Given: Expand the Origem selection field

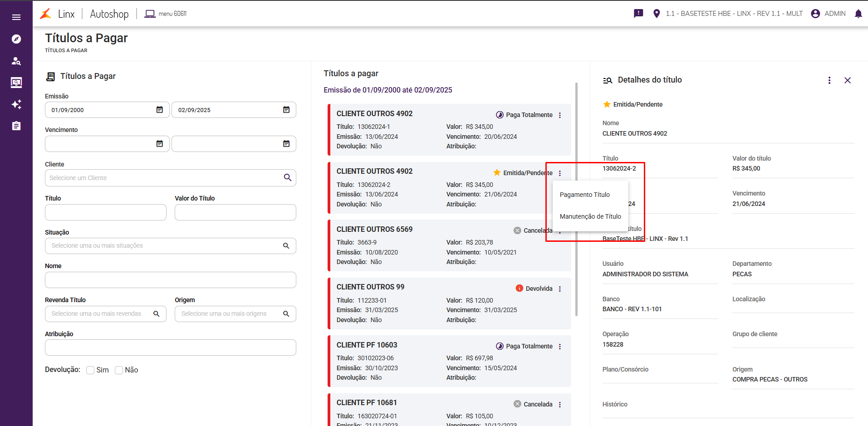Looking at the screenshot, I should (235, 314).
